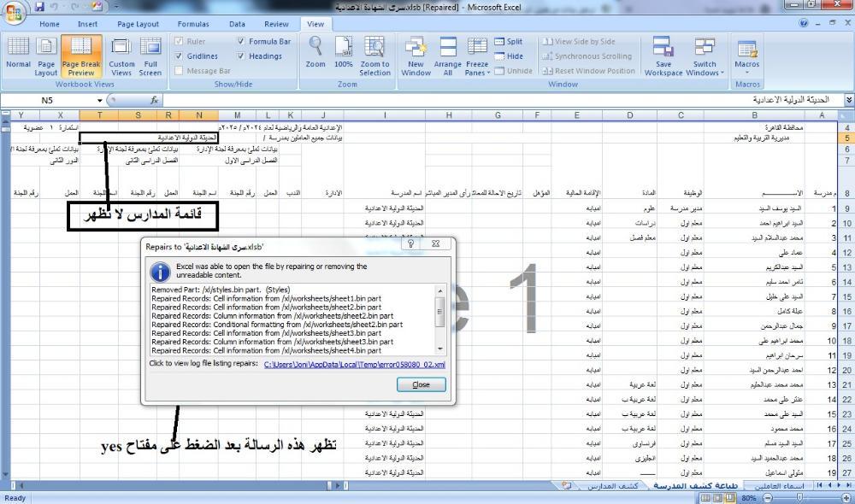Open the Name Box dropdown arrow
855x504 pixels.
click(x=100, y=100)
